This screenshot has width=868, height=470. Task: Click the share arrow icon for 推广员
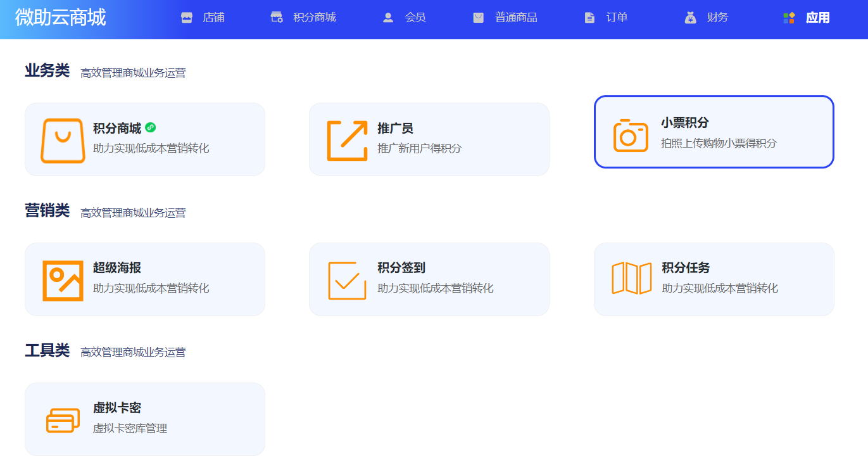347,140
